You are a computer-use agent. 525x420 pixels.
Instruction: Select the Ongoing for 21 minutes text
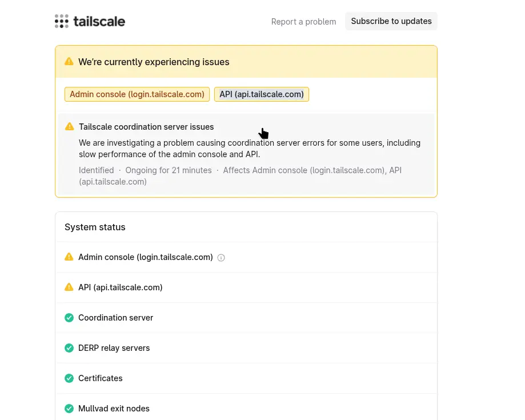[x=168, y=170]
